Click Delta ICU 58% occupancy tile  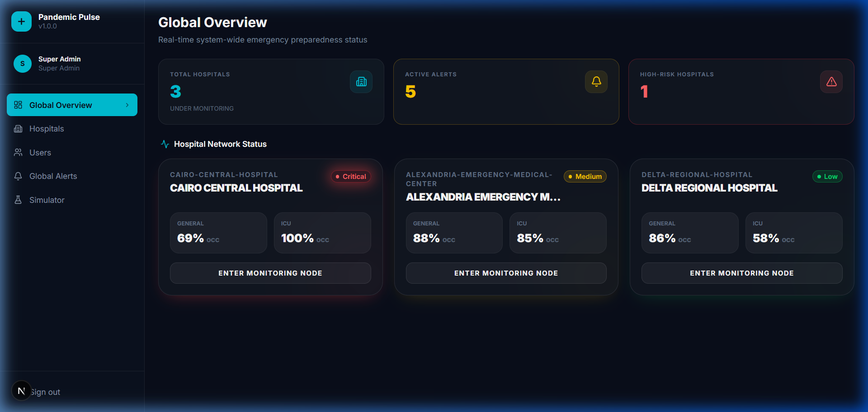794,233
